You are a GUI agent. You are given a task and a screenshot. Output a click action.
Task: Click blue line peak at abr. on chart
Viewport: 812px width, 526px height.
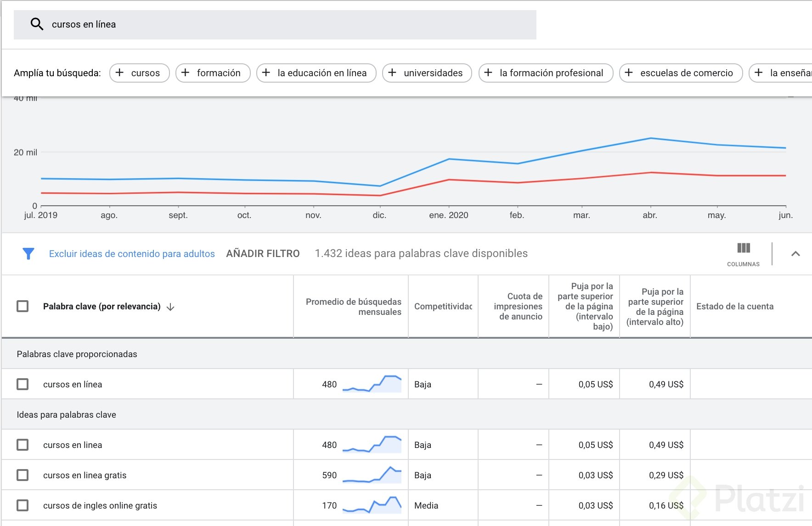(650, 138)
